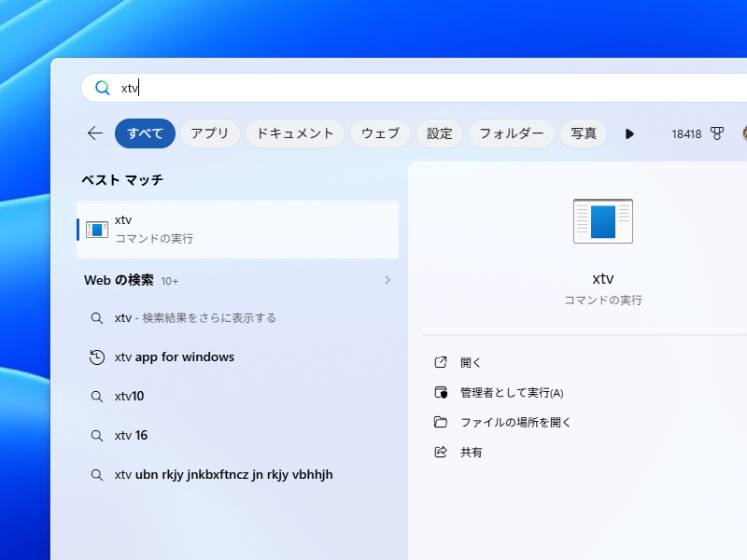The image size is (747, 560).
Task: Click the open-external icon next to 開く
Action: click(441, 362)
